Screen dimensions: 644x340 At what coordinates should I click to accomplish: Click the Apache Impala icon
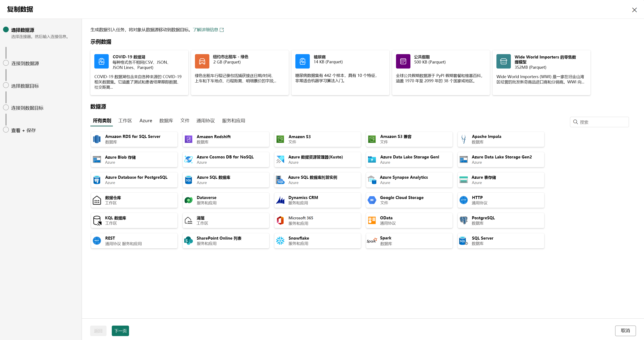point(463,139)
